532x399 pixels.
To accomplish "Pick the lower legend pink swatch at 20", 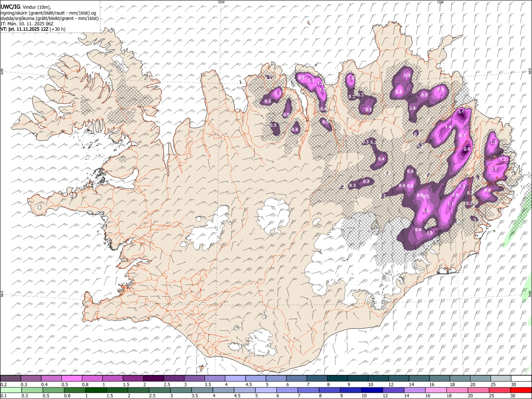I will pyautogui.click(x=478, y=390).
